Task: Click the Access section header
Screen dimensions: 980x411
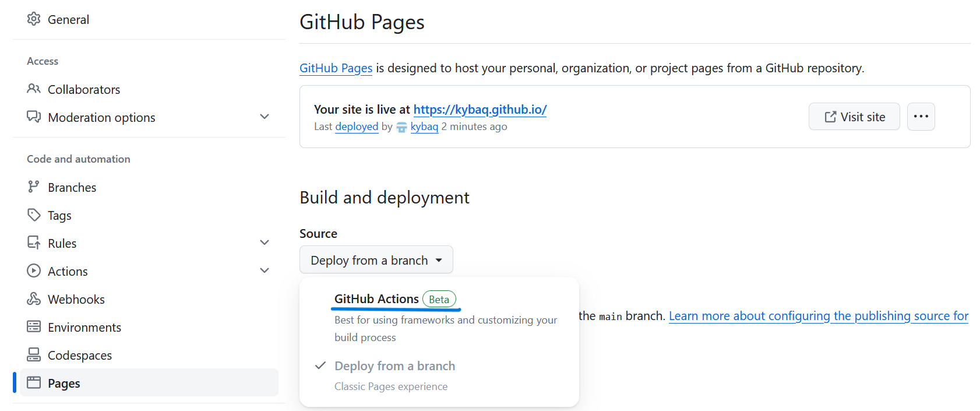Action: point(43,61)
